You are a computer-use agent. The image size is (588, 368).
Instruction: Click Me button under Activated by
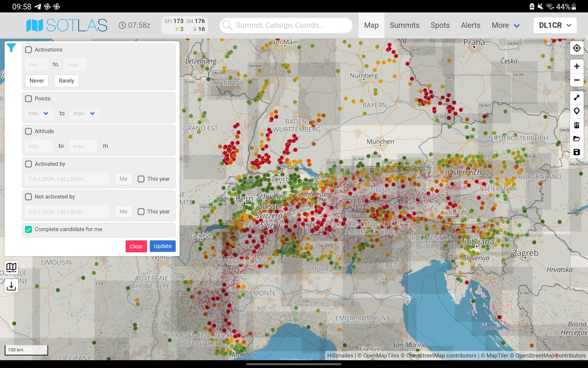(x=123, y=179)
